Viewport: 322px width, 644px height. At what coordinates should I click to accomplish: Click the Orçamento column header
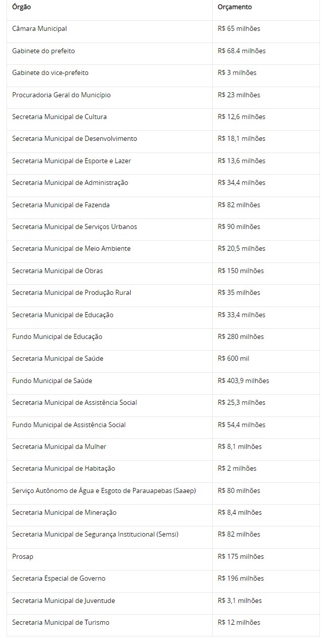click(234, 7)
